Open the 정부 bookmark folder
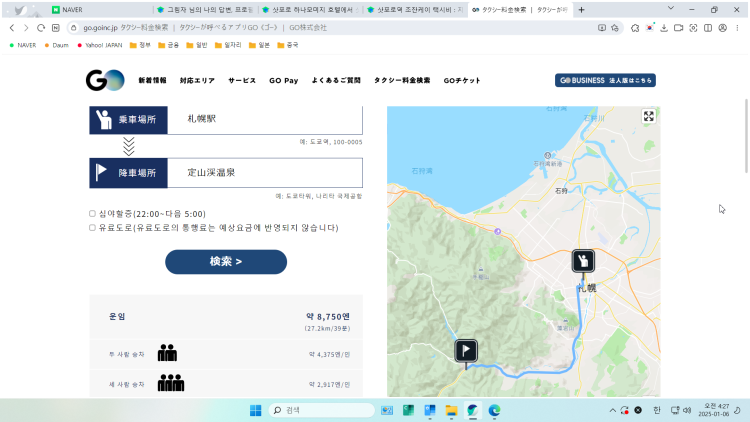750x422 pixels. 140,45
